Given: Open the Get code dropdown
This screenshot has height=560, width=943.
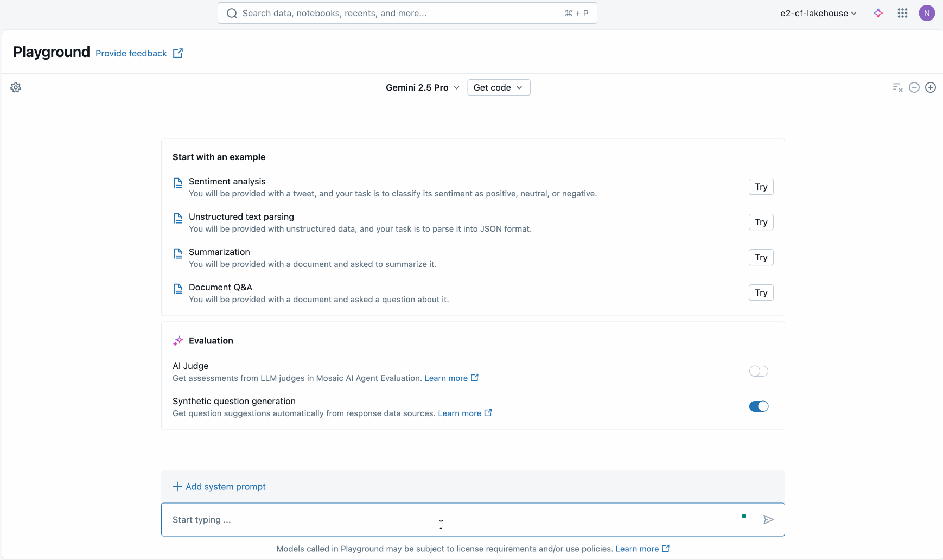Looking at the screenshot, I should [x=498, y=87].
